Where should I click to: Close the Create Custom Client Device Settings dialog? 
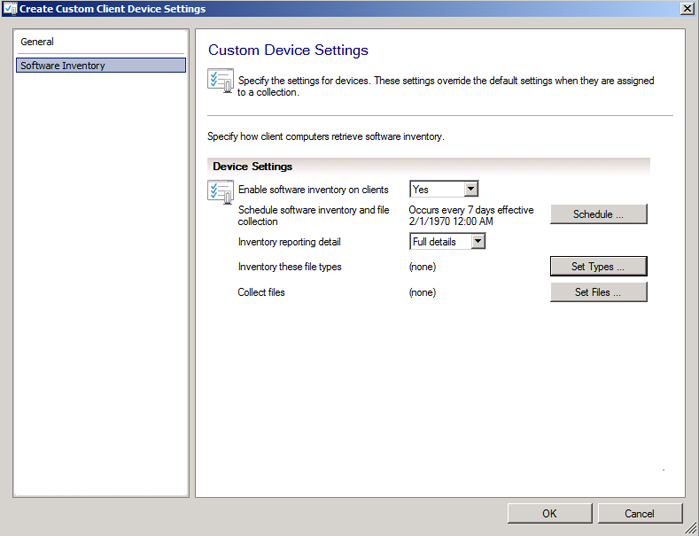click(687, 9)
